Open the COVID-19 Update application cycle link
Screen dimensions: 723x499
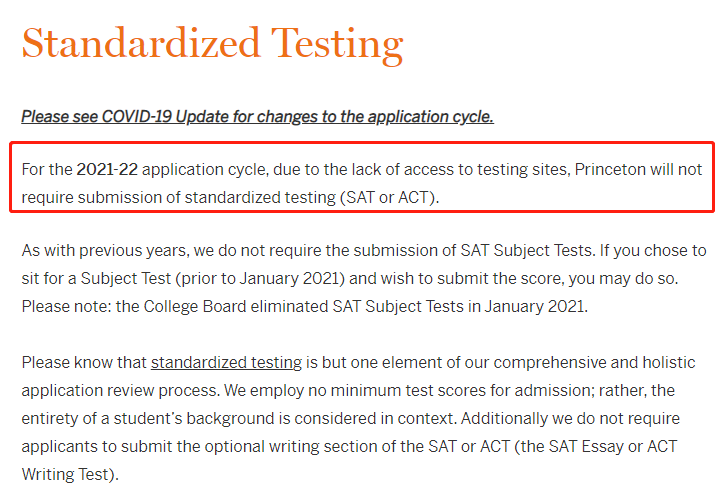pyautogui.click(x=257, y=117)
